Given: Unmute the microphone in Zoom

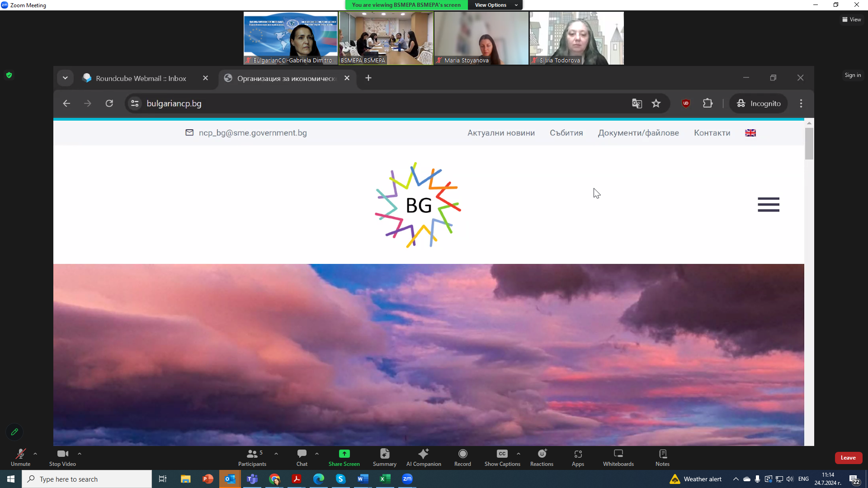Looking at the screenshot, I should tap(20, 457).
